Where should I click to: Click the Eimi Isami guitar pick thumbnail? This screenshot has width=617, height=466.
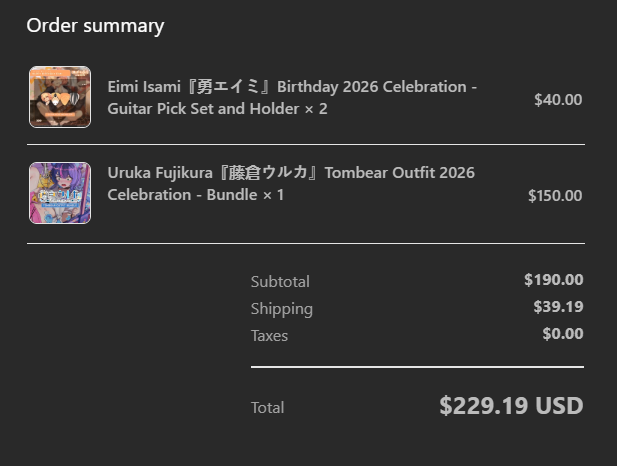(x=60, y=97)
